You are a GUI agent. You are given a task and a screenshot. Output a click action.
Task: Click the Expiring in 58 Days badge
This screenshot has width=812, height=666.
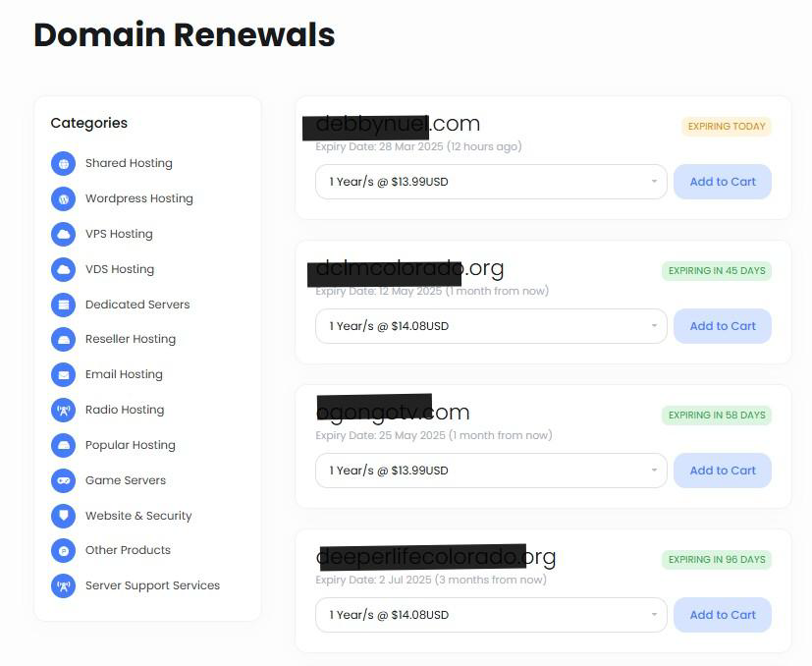click(716, 416)
